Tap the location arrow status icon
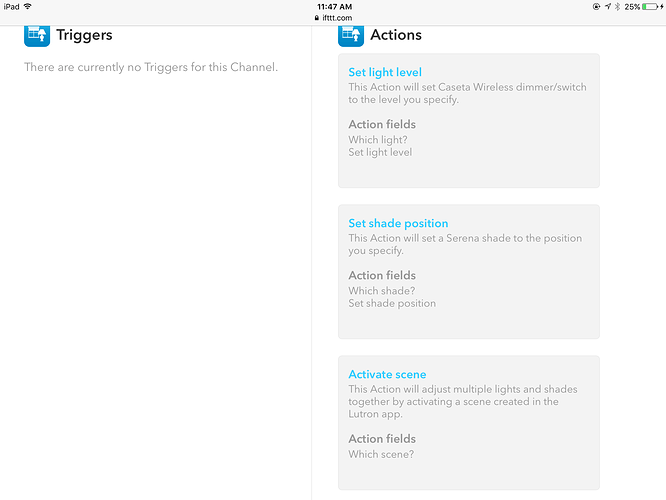The height and width of the screenshot is (500, 666). [608, 6]
